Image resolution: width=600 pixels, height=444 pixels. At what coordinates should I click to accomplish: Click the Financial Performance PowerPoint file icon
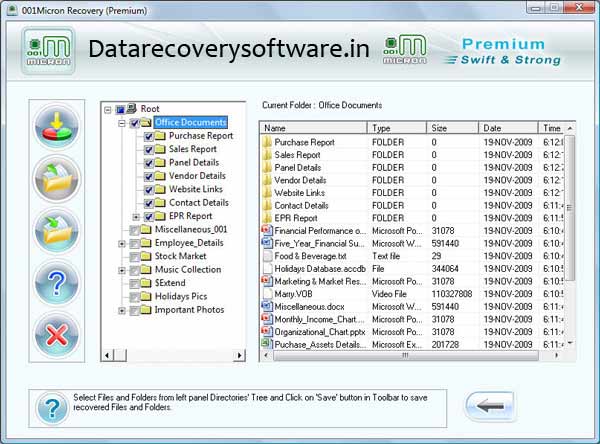coord(267,230)
